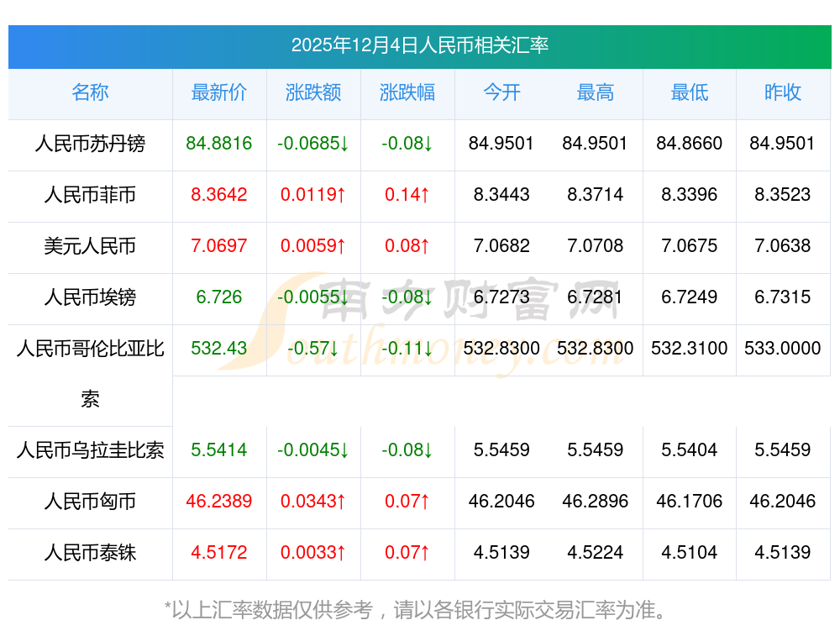The height and width of the screenshot is (636, 840).
Task: Click the 人民币匈币 row name
Action: (x=90, y=502)
